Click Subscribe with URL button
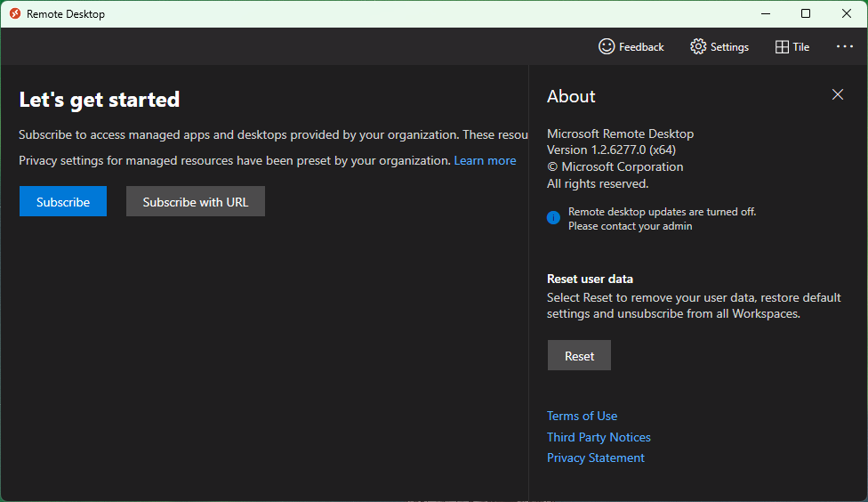The image size is (868, 502). 196,201
